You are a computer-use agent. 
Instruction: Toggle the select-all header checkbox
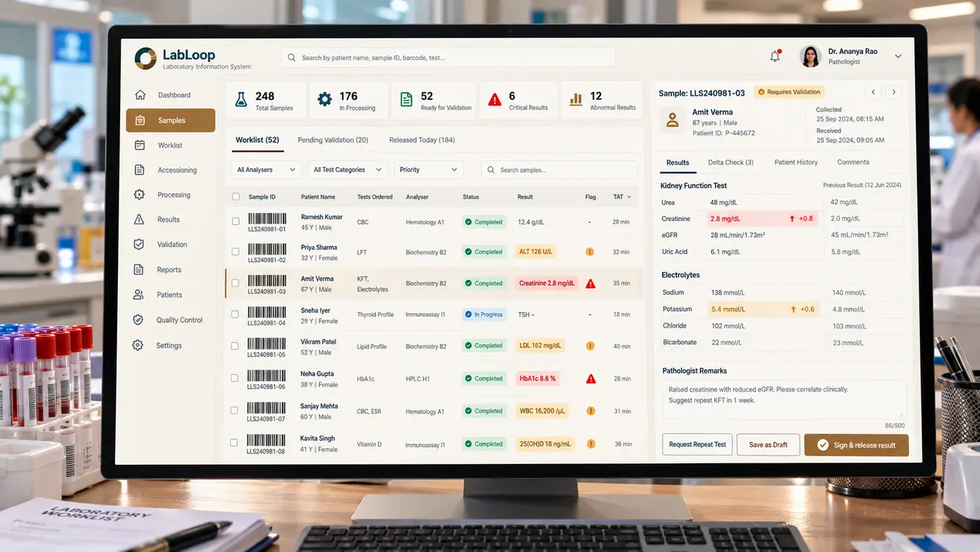coord(236,196)
